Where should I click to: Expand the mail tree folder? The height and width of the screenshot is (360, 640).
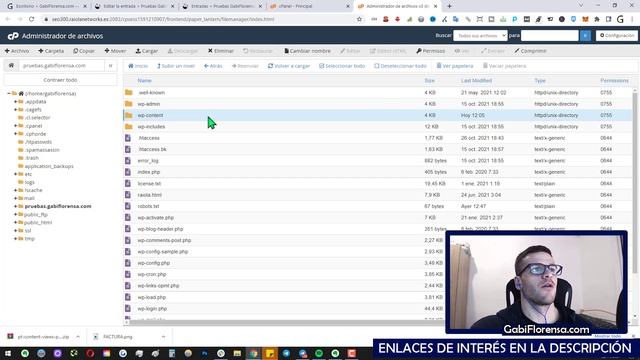16,198
